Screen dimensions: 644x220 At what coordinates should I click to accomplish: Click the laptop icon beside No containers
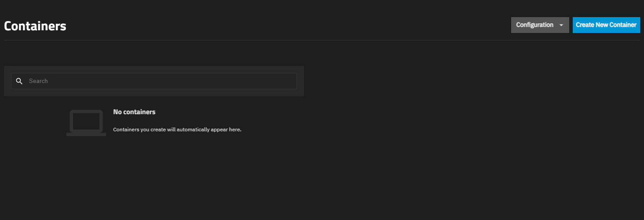(86, 123)
